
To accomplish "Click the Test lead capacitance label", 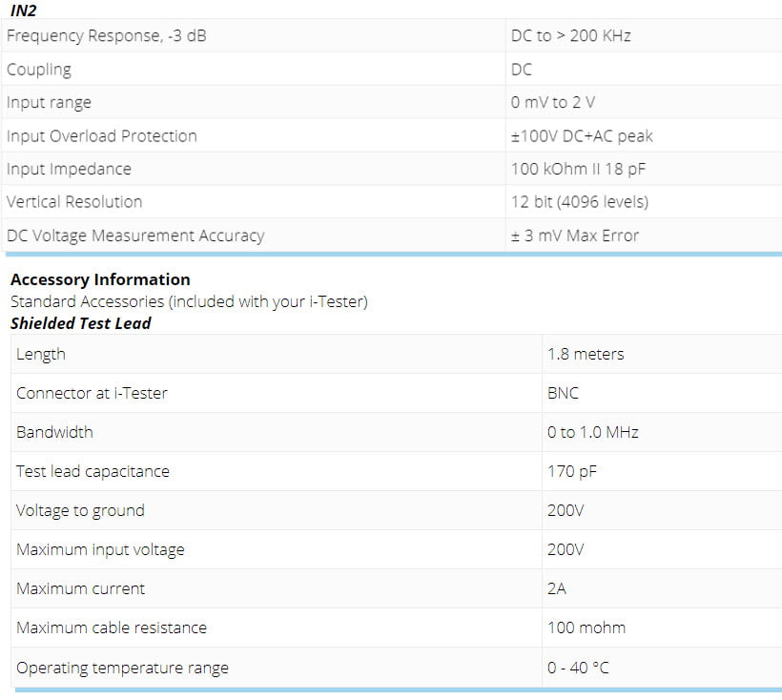I will 93,471.
